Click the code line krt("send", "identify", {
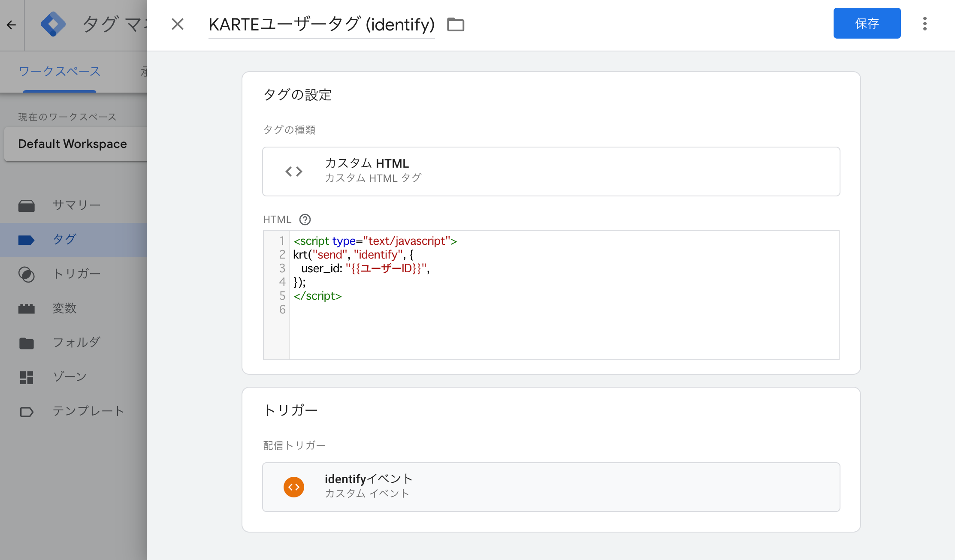 tap(353, 255)
